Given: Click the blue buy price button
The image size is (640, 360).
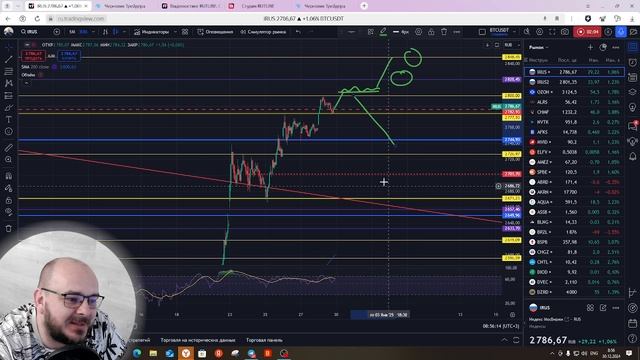Looking at the screenshot, I should 69,56.
